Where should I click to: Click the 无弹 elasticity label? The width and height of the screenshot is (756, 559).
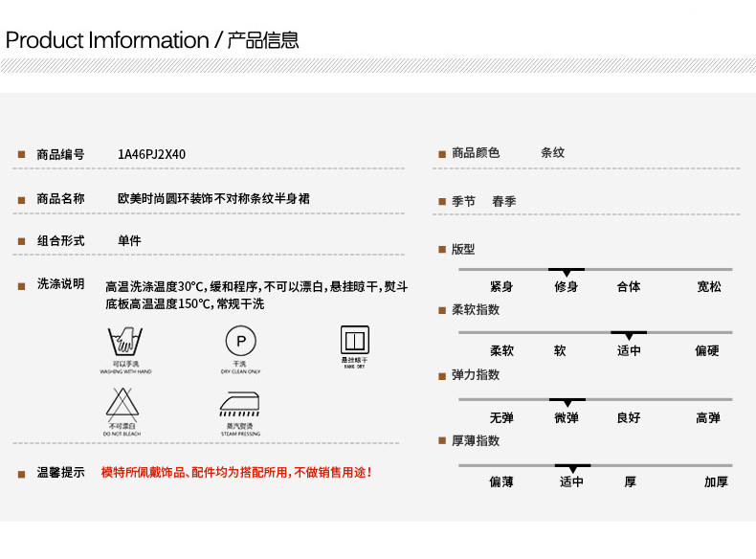tap(501, 417)
